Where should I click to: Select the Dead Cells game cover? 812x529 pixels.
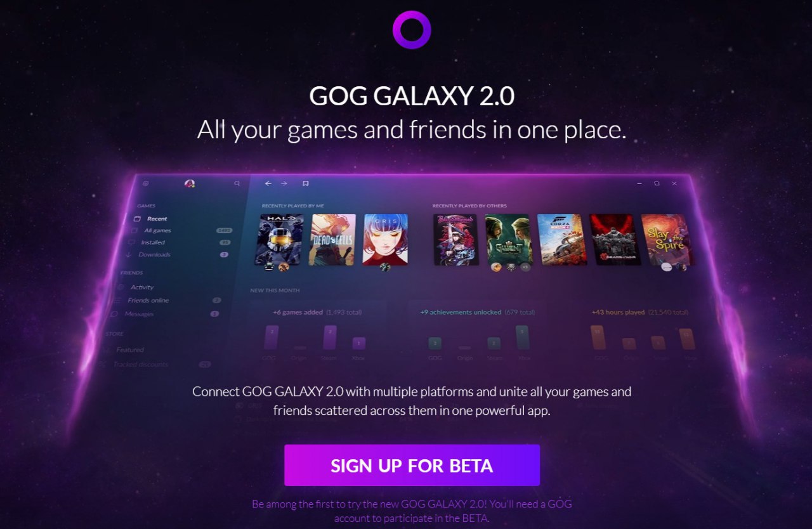(x=332, y=239)
